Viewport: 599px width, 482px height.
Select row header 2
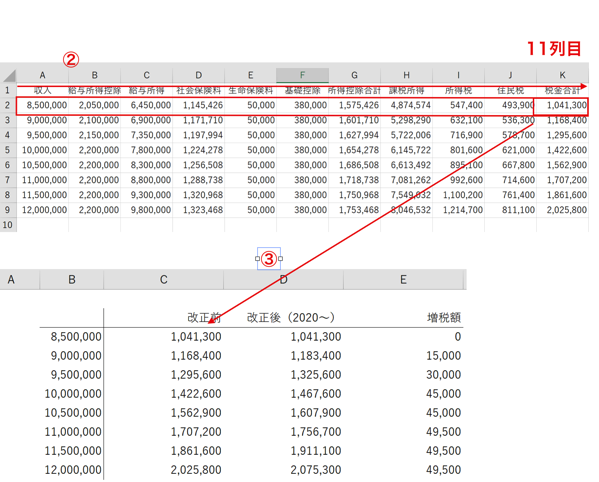click(x=8, y=105)
